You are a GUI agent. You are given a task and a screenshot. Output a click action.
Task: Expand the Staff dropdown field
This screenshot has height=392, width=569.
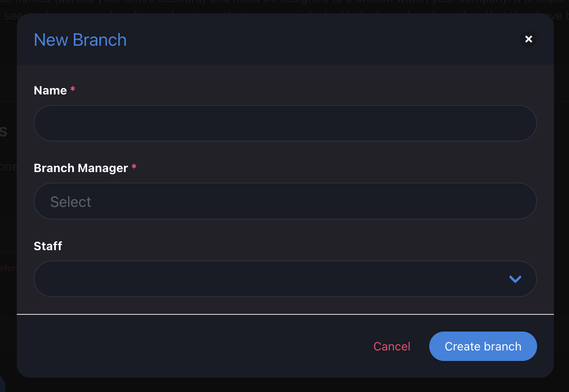285,279
